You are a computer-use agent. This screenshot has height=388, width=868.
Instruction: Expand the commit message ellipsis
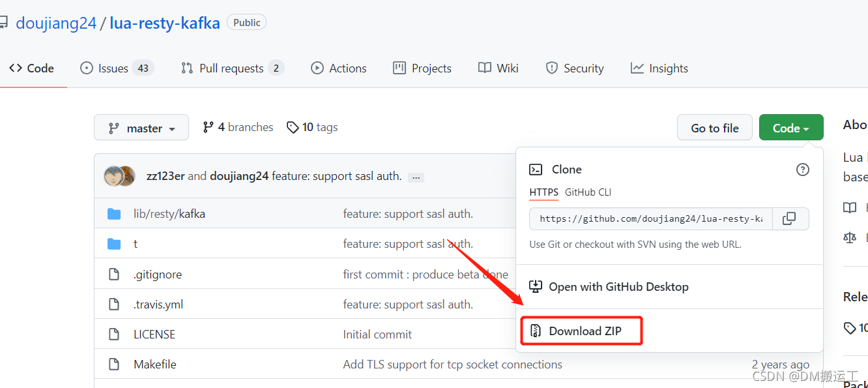(416, 177)
